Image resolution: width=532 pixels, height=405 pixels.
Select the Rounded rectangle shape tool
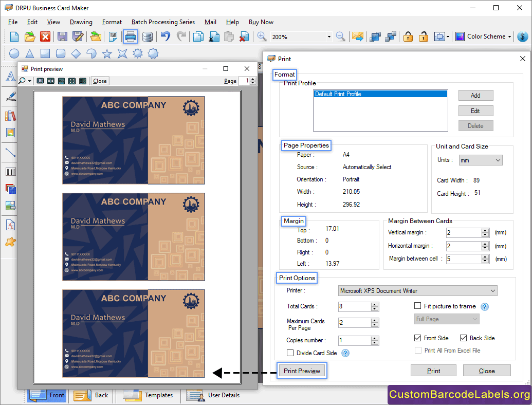click(60, 53)
